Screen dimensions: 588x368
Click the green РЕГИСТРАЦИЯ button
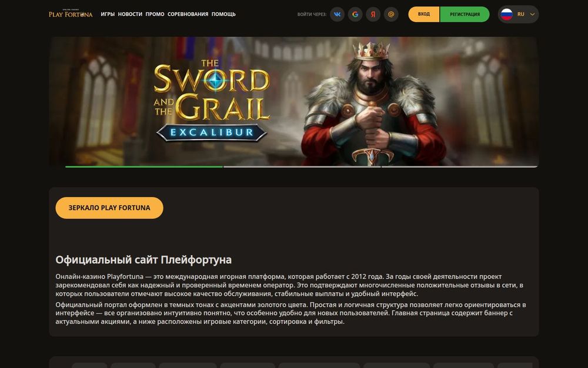(465, 14)
